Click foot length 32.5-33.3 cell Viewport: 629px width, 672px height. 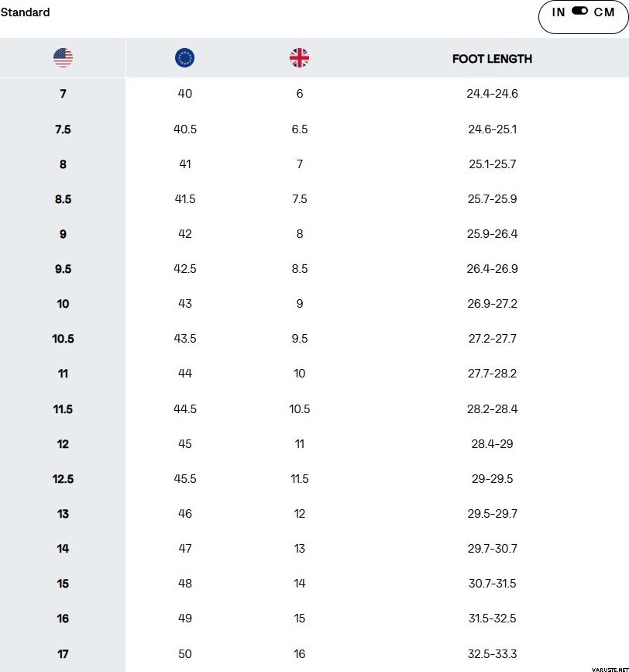(492, 654)
